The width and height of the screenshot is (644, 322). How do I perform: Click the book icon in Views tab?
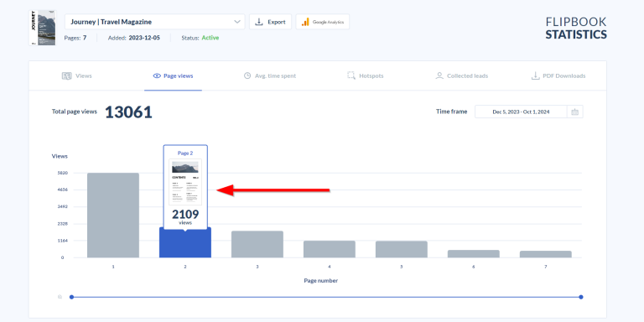pyautogui.click(x=66, y=76)
